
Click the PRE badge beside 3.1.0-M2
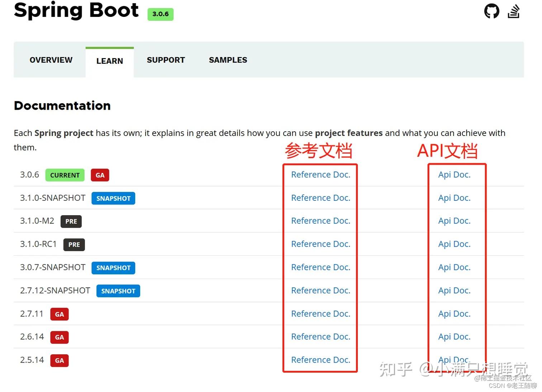point(71,221)
